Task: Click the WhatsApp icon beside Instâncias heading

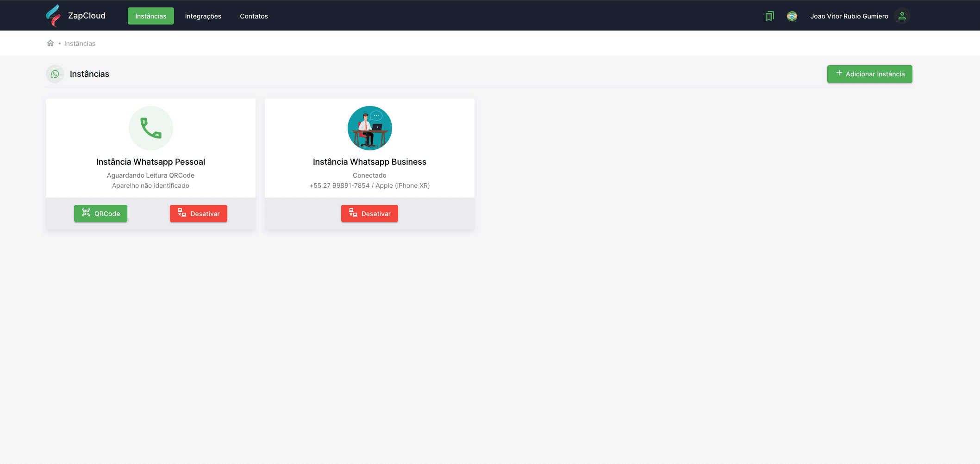Action: [x=55, y=74]
